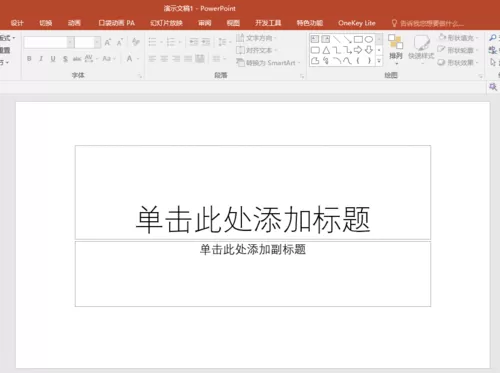This screenshot has height=373, width=500.
Task: Toggle align text right
Action: coord(176,59)
